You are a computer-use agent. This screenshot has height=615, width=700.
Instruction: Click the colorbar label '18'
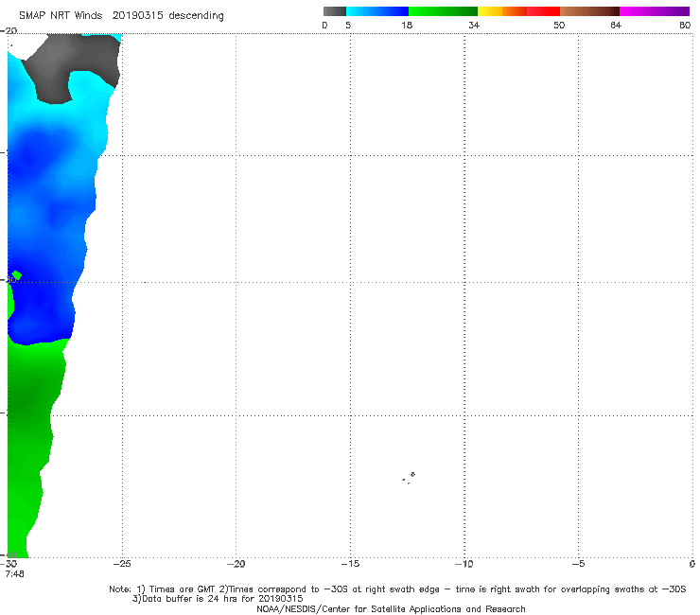point(407,25)
